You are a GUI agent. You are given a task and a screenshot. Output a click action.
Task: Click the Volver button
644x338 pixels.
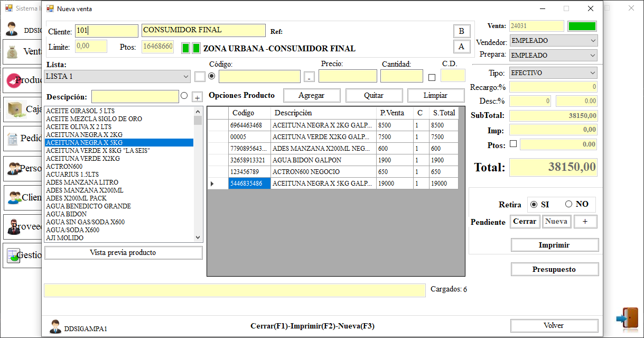554,325
